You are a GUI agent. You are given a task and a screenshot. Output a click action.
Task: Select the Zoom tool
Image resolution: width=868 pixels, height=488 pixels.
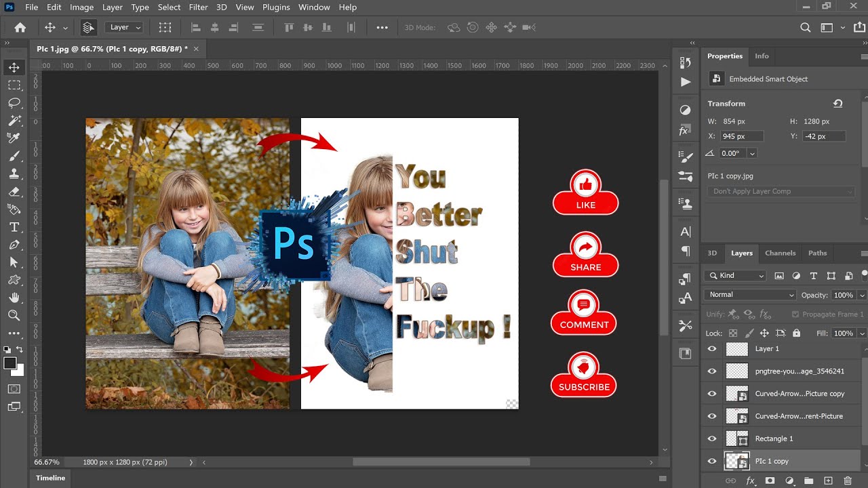click(14, 315)
